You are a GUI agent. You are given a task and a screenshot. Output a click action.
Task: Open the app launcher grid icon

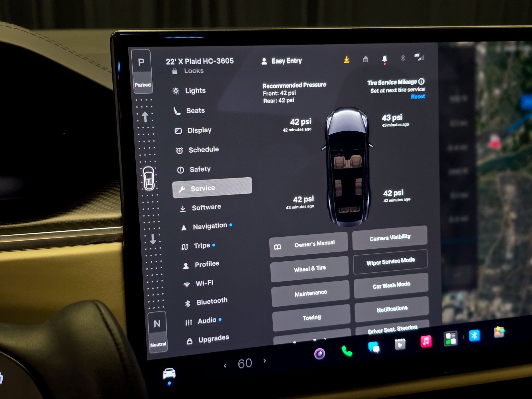pos(451,339)
